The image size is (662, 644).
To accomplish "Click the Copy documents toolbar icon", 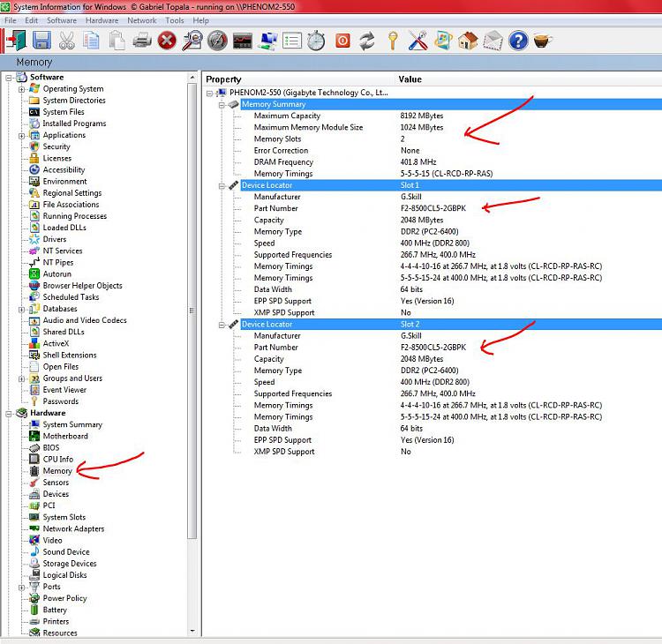I will (x=91, y=41).
